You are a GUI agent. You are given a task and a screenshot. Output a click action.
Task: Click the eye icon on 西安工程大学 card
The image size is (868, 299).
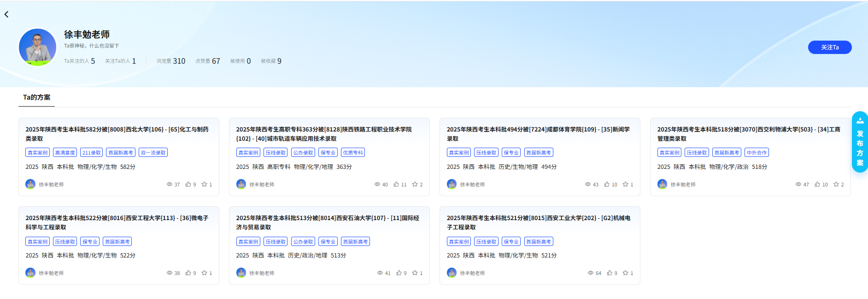coord(170,273)
